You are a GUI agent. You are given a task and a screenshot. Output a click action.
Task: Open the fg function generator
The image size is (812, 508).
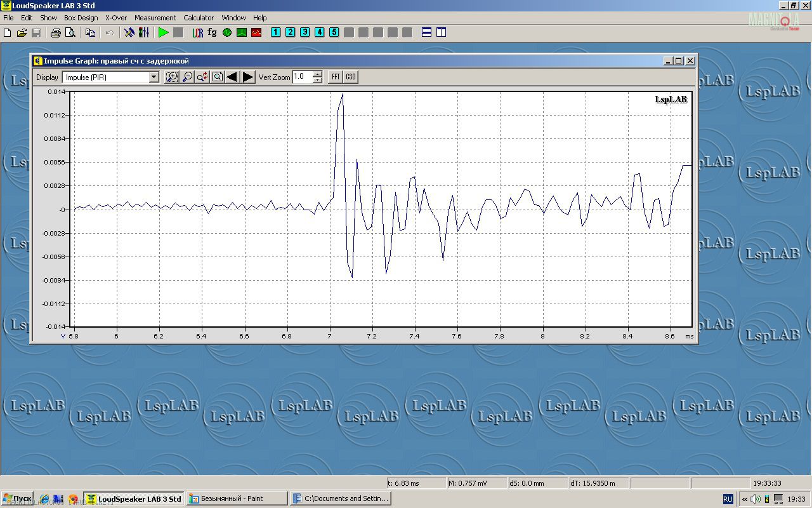[213, 32]
